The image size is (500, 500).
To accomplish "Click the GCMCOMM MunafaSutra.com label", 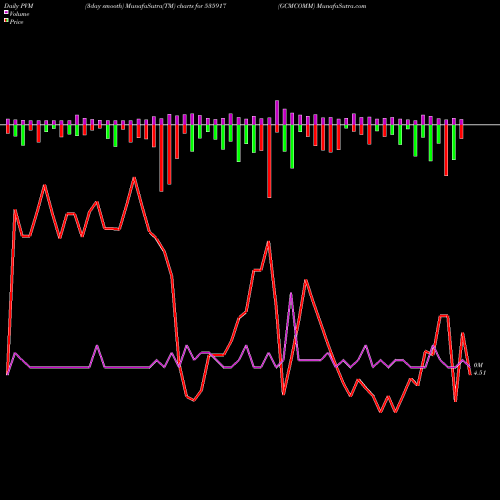I will [x=322, y=6].
